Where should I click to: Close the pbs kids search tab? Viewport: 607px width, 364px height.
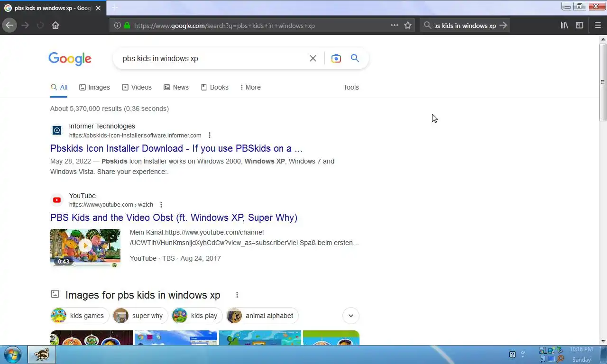click(x=98, y=8)
